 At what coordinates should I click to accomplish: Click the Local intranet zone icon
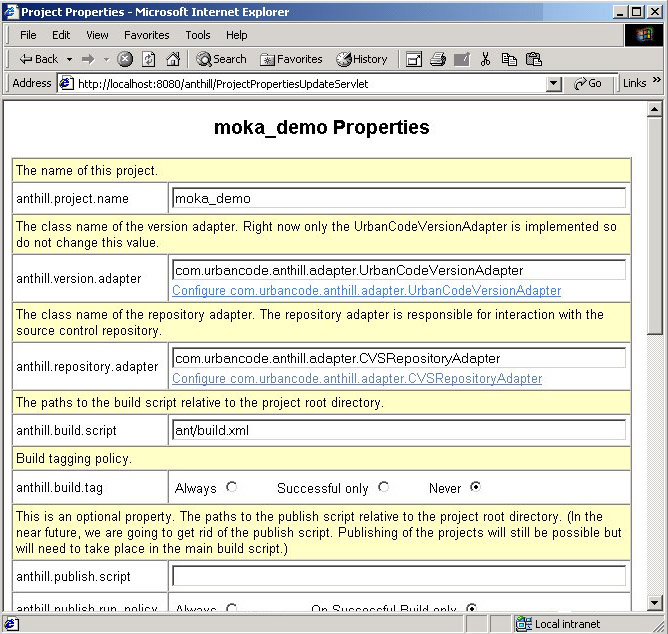click(x=523, y=624)
